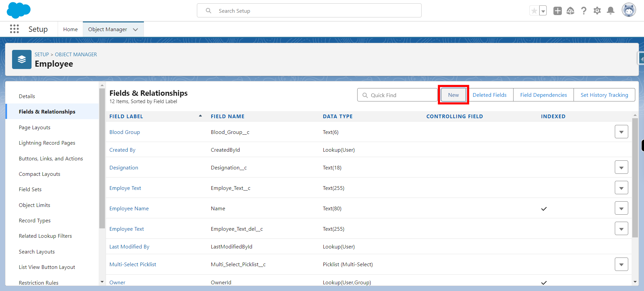The width and height of the screenshot is (644, 291).
Task: Go to the Home tab
Action: (70, 29)
